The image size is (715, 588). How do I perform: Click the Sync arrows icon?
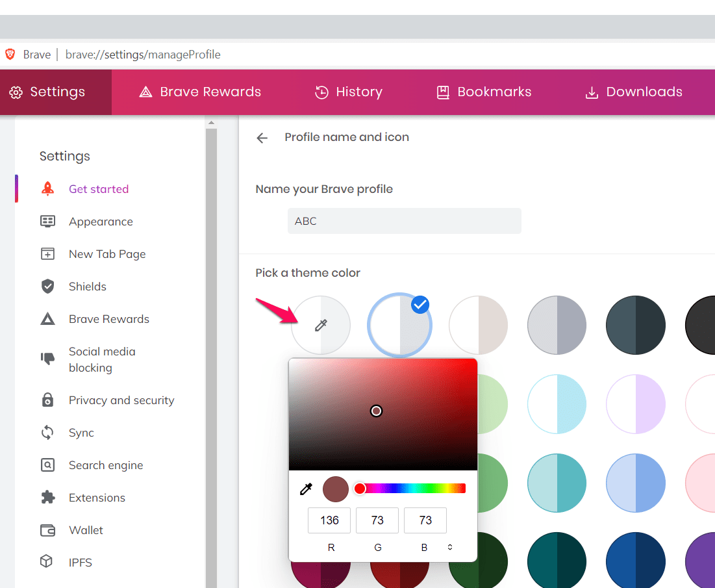pyautogui.click(x=47, y=432)
